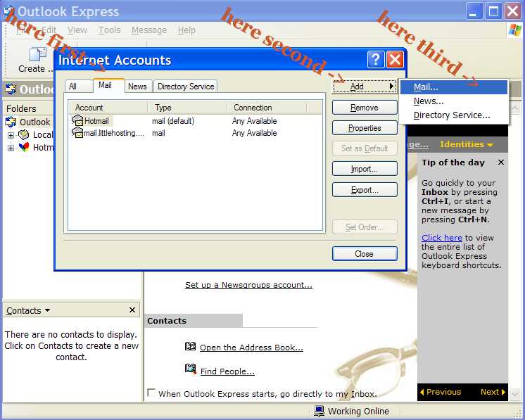Viewport: 525px width, 420px height.
Task: Click the Working Online computer icon
Action: (319, 411)
